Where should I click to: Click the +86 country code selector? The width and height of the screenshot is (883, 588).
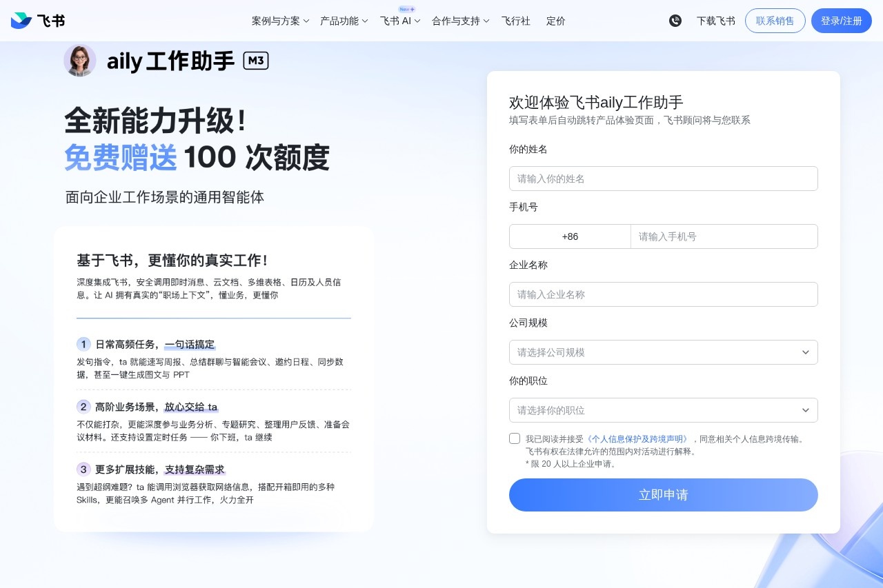click(x=570, y=236)
